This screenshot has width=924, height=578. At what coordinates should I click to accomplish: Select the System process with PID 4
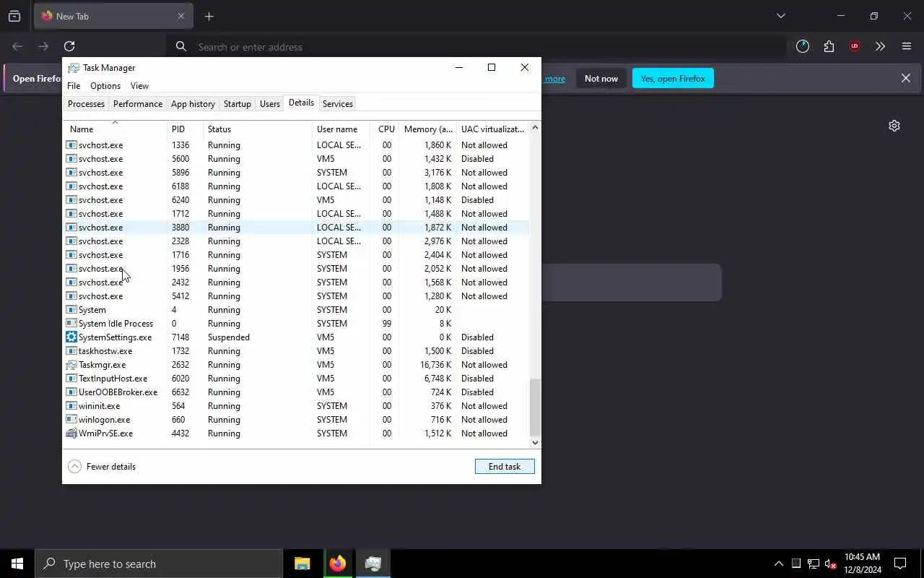tap(296, 310)
